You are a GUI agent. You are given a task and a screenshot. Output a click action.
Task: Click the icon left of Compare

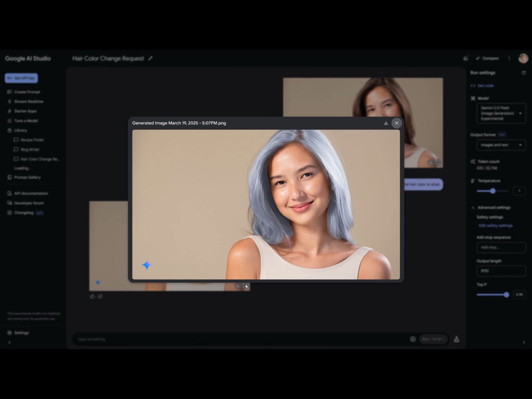[x=466, y=58]
